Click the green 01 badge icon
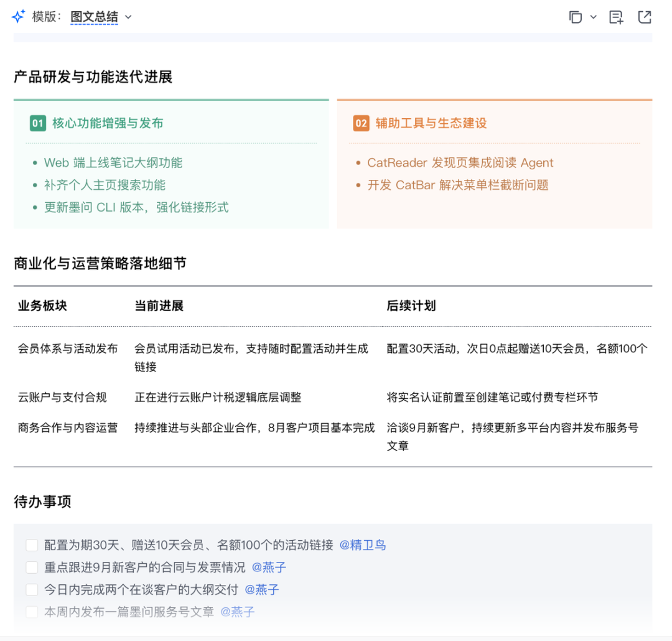672x641 pixels. [38, 123]
